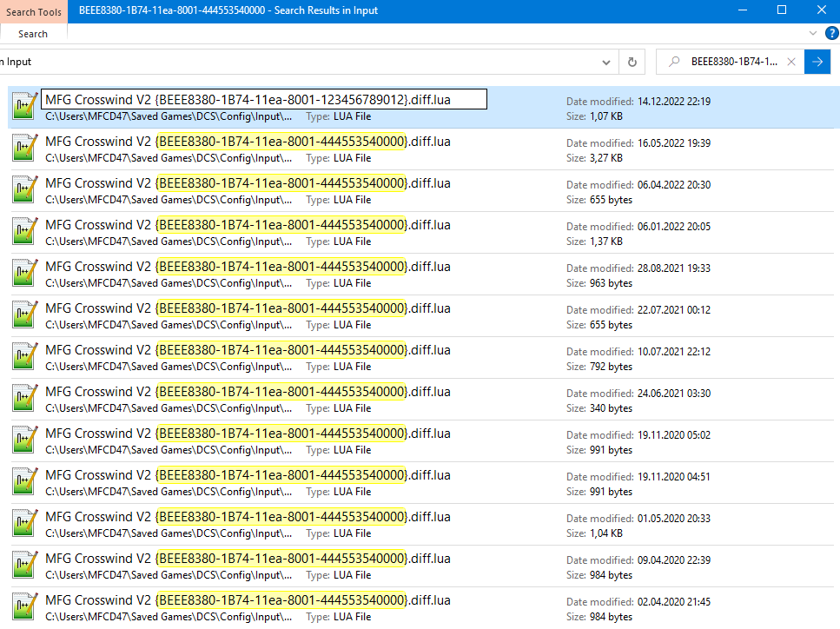Clear the search box text

click(x=791, y=62)
